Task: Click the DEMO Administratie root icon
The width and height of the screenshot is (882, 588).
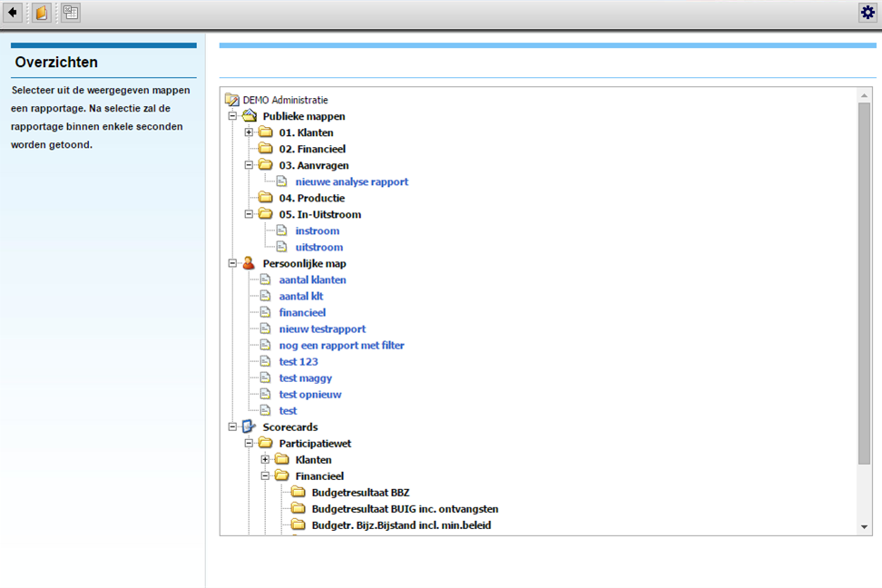Action: click(232, 101)
